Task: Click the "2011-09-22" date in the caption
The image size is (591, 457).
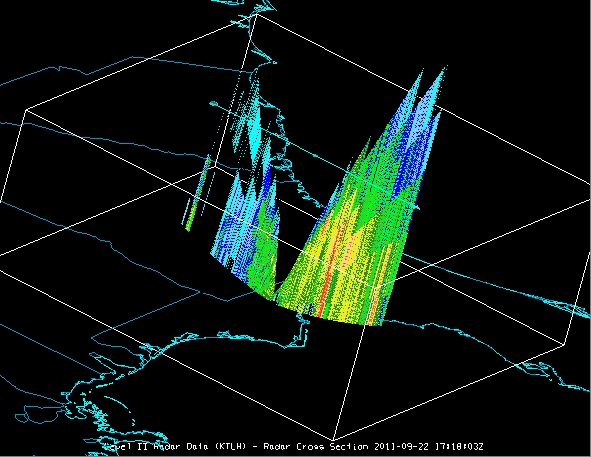Action: (401, 447)
